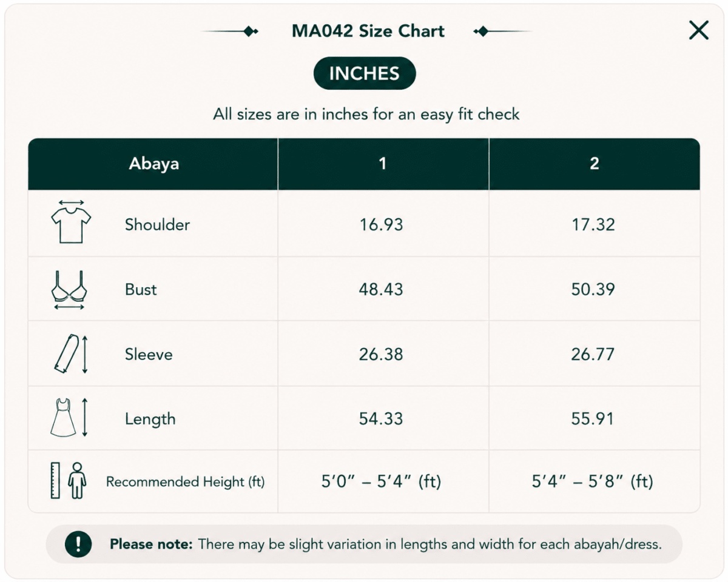Image resolution: width=728 pixels, height=582 pixels.
Task: Click the Please note variation message
Action: [x=385, y=544]
